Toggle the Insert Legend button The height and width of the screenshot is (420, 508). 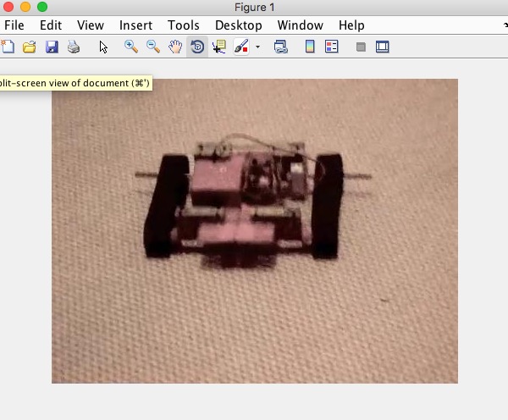click(332, 47)
